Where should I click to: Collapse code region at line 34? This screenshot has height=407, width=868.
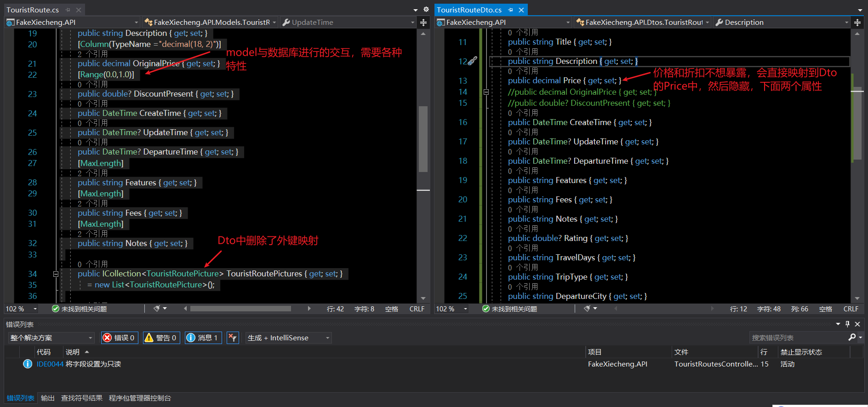(56, 274)
